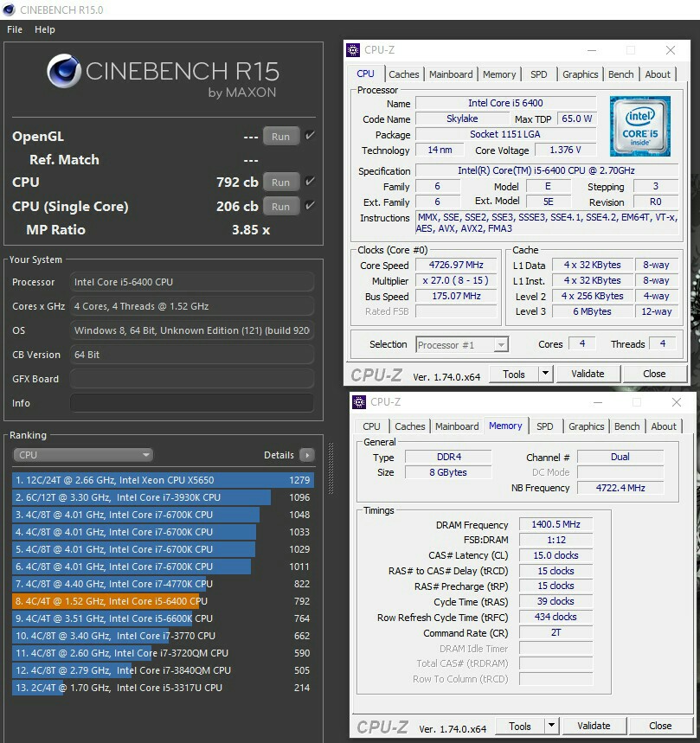Expand Tools dropdown arrow in upper CPU-Z
Screen dimensions: 700x743
tap(546, 374)
